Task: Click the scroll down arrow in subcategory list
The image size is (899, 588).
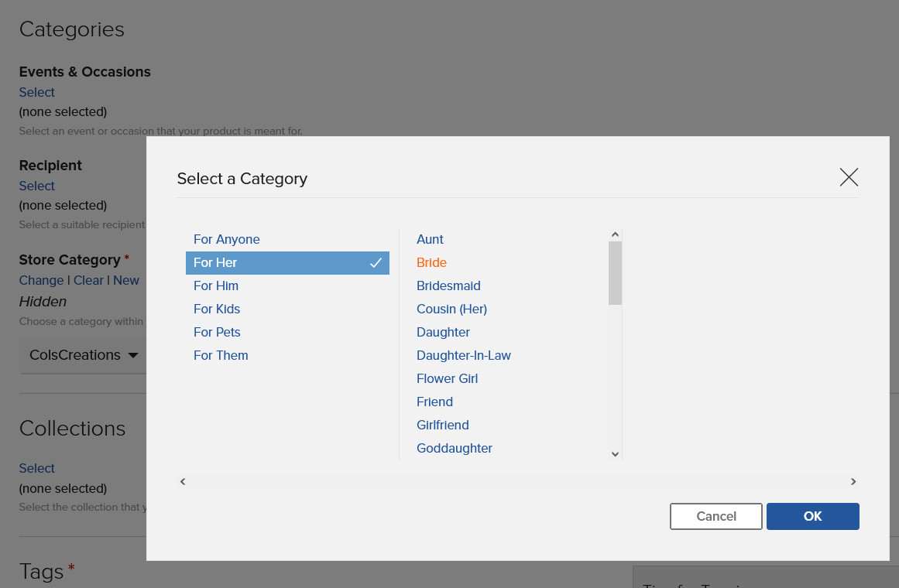Action: pyautogui.click(x=615, y=454)
